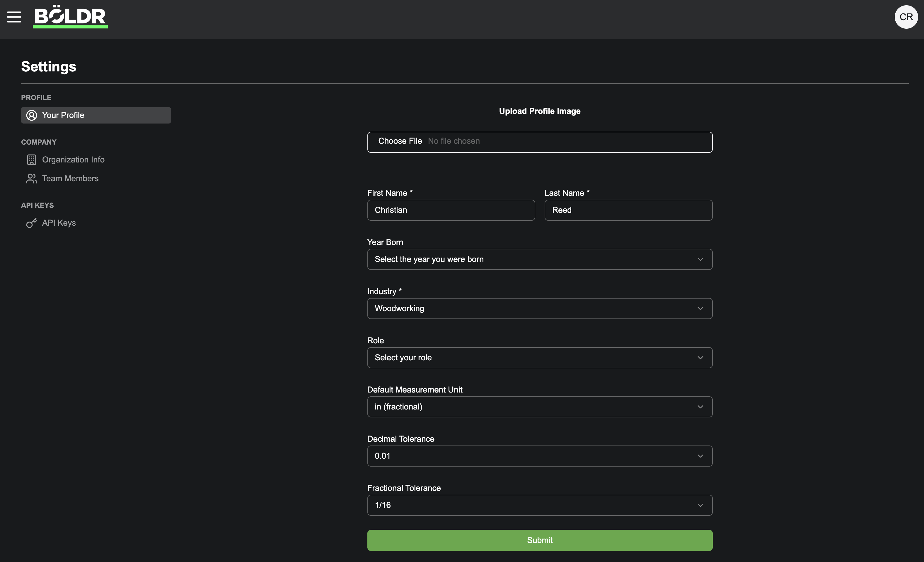This screenshot has height=562, width=924.
Task: Click the COMPANY section header
Action: (x=39, y=142)
